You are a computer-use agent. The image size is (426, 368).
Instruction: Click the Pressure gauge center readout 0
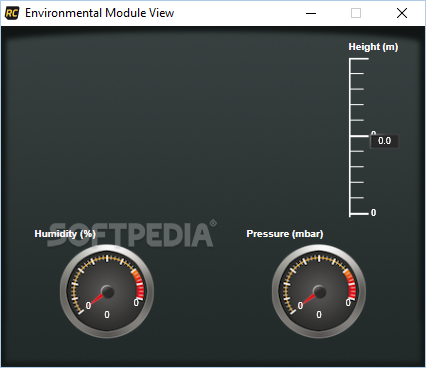pos(319,315)
